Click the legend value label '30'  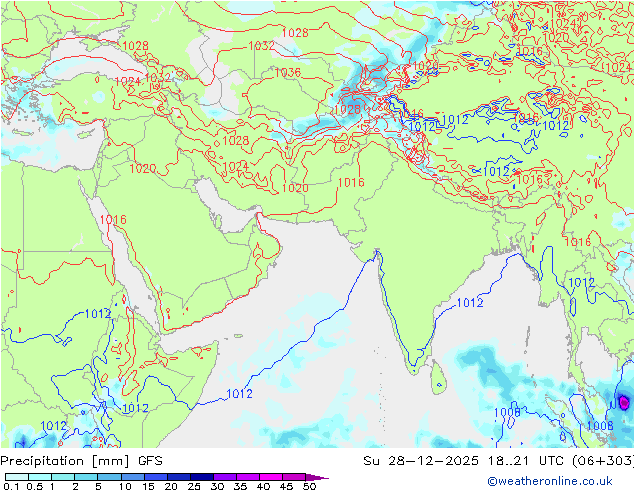point(217,486)
